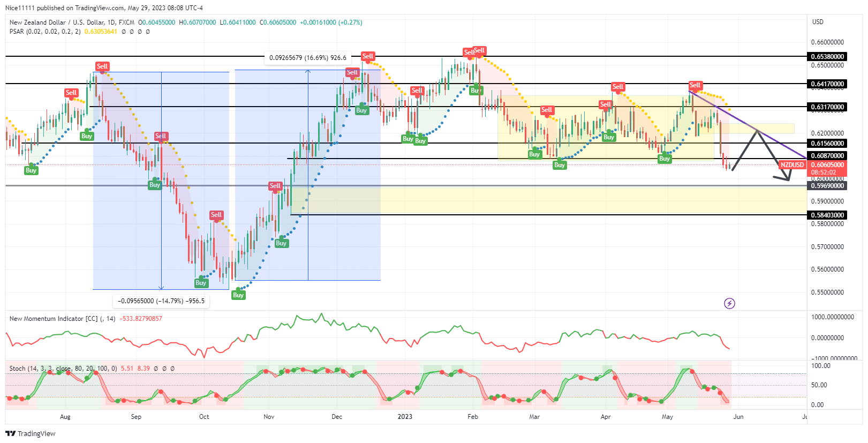Open the New Momentum Indicator [CC] legend
Viewport: 868px width, 443px height.
62,319
